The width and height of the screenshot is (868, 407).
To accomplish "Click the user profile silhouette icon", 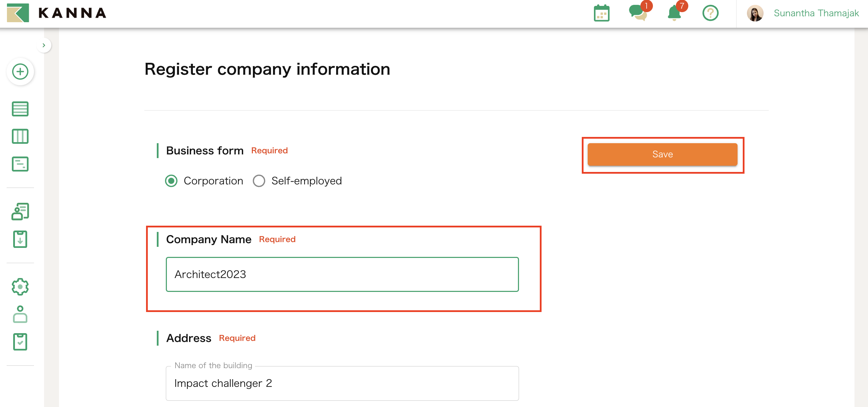I will 20,314.
